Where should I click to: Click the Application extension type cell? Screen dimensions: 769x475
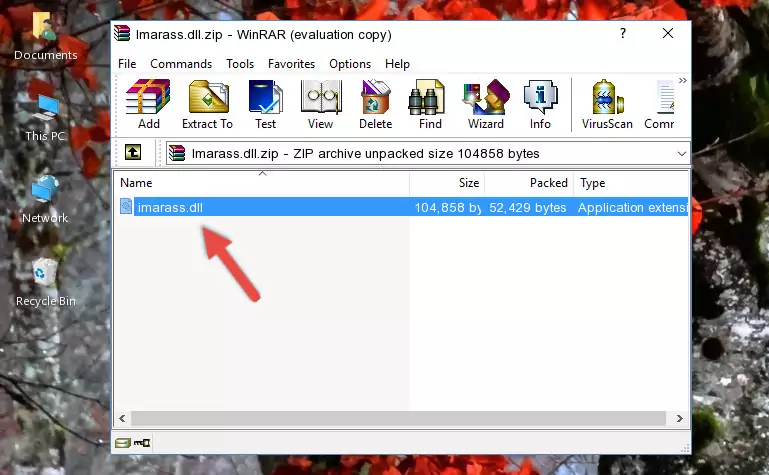click(x=633, y=207)
